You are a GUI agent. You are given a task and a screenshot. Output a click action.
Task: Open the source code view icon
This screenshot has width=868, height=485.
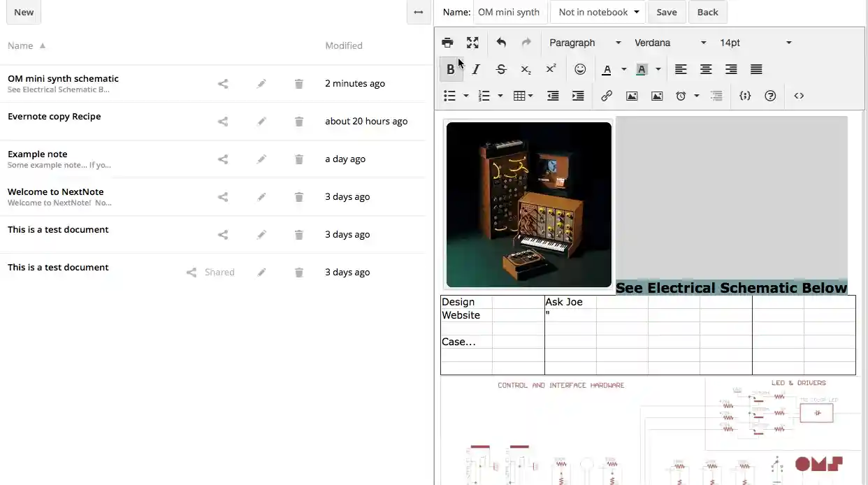799,96
